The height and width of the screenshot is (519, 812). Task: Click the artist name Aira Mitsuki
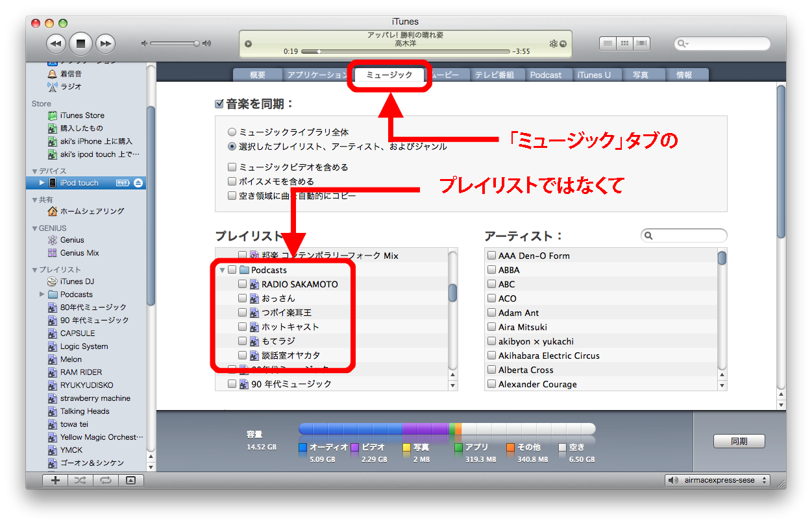523,327
